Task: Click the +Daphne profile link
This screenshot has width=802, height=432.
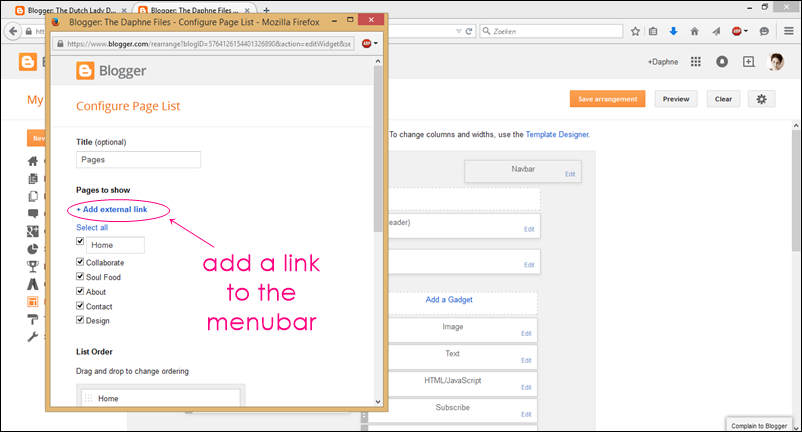Action: point(663,62)
